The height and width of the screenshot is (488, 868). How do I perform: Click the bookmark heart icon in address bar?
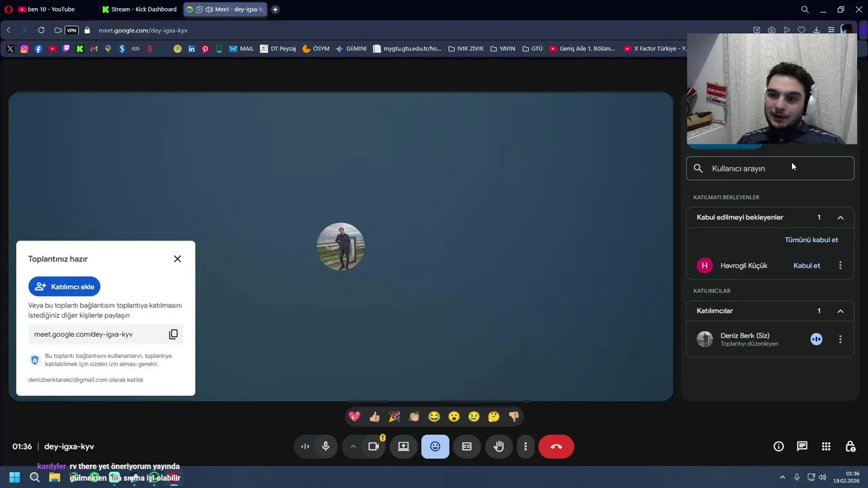point(802,30)
